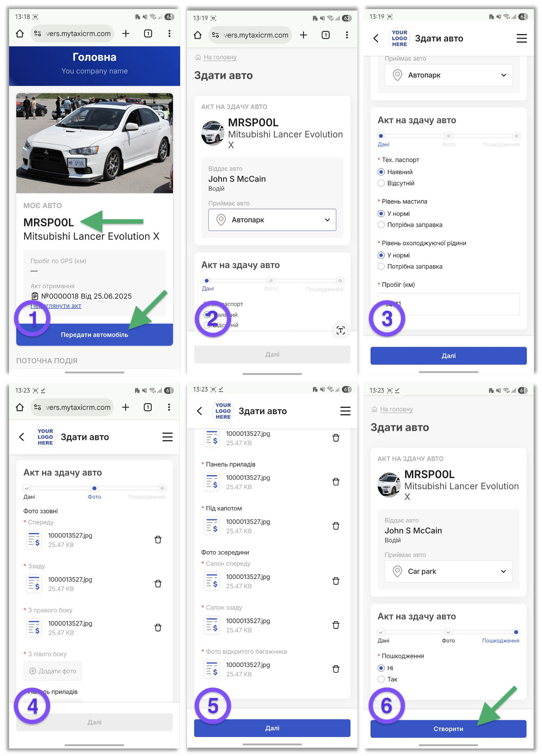The width and height of the screenshot is (542, 756).
Task: Open three-dot browser menu in screenshot 1
Action: [x=169, y=34]
